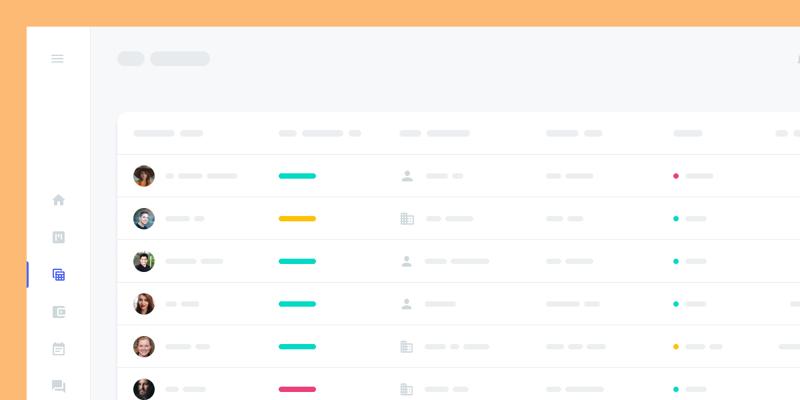Image resolution: width=800 pixels, height=400 pixels.
Task: Select the active table icon in sidebar
Action: (58, 275)
